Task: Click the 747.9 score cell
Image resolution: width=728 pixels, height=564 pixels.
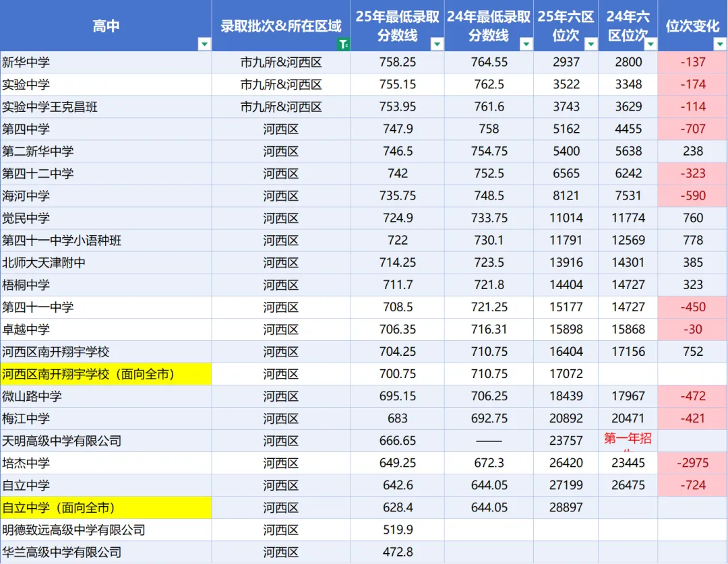Action: click(398, 129)
